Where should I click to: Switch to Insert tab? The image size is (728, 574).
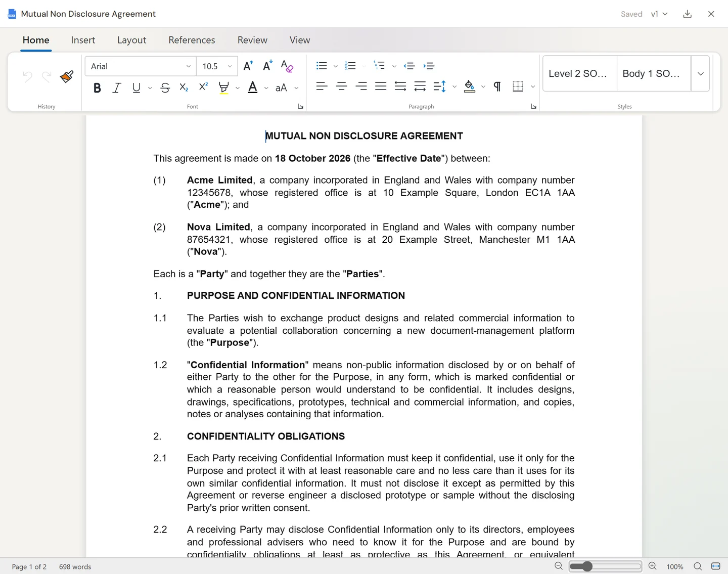pyautogui.click(x=83, y=40)
